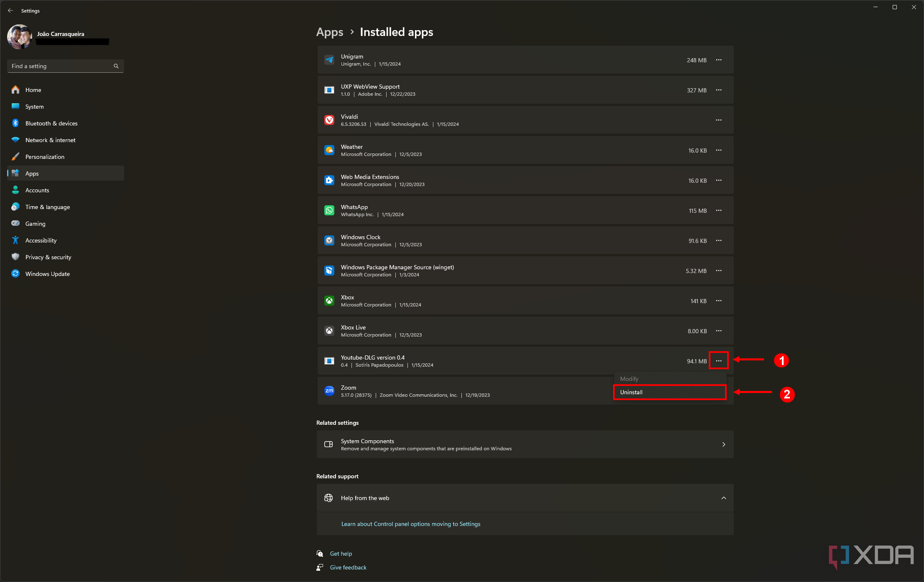Click Apps breadcrumb link

tap(330, 32)
